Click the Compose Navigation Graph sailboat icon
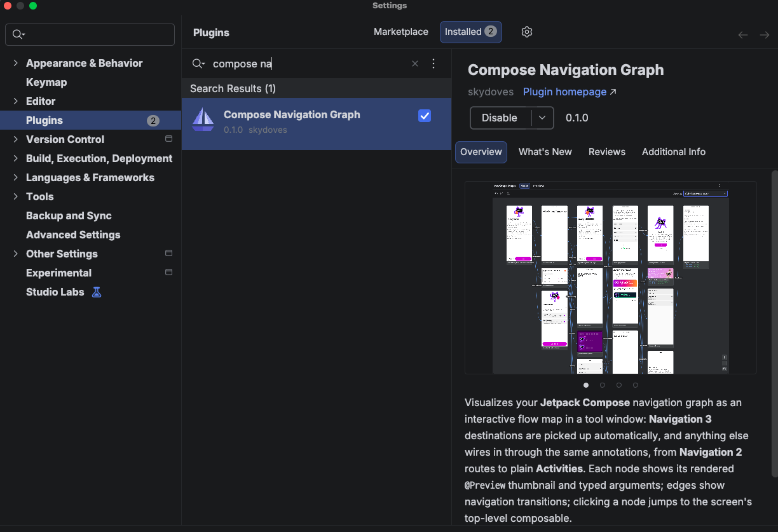 203,119
